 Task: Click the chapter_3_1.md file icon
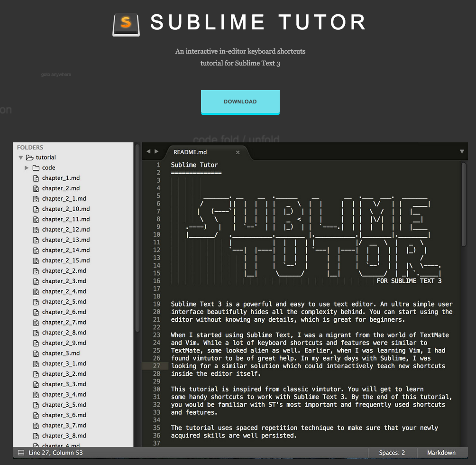click(36, 364)
